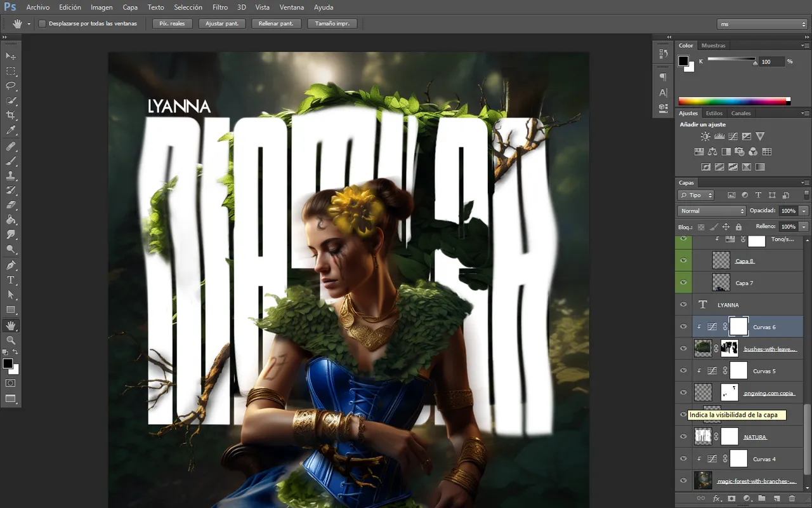The width and height of the screenshot is (812, 508).
Task: Select the Eyedropper tool
Action: tap(11, 130)
